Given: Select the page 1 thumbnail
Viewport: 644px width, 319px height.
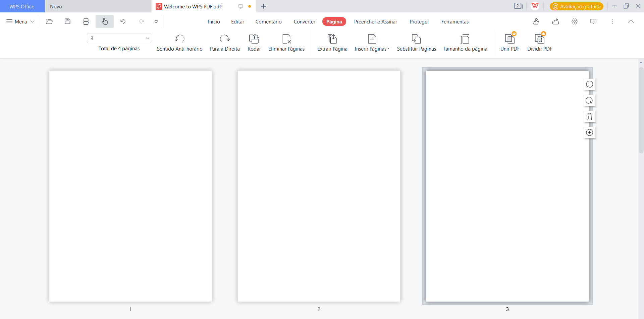Looking at the screenshot, I should tap(130, 186).
